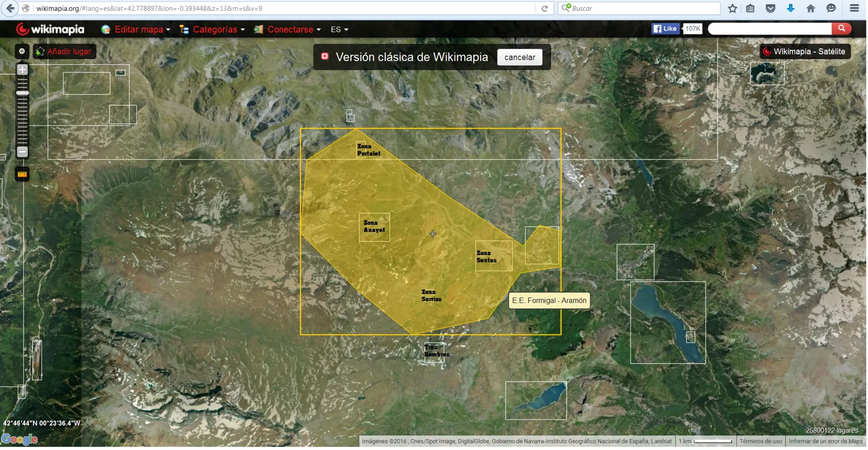Open the chat smiley icon in toolbar

[x=831, y=8]
